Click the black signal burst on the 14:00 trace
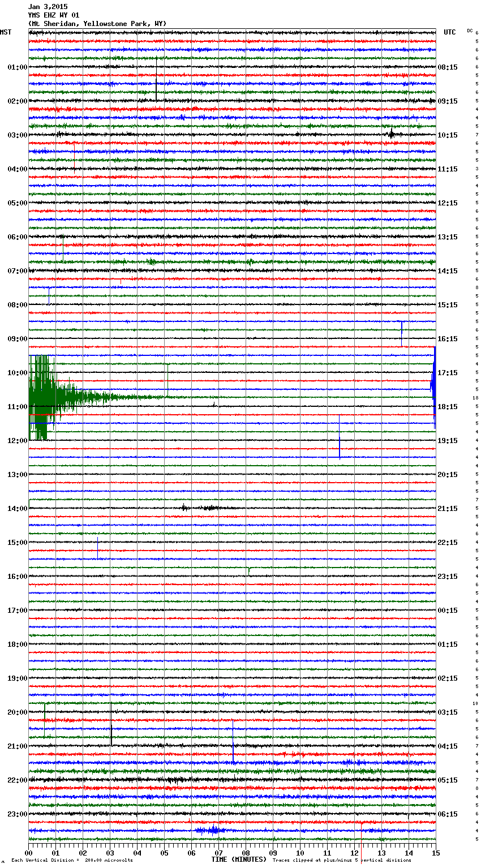Image resolution: width=481 pixels, height=868 pixels. 208,508
